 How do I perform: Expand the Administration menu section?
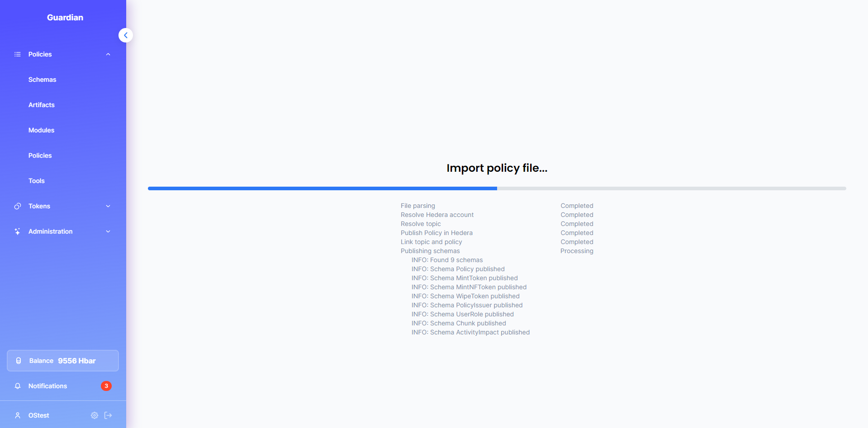(108, 231)
